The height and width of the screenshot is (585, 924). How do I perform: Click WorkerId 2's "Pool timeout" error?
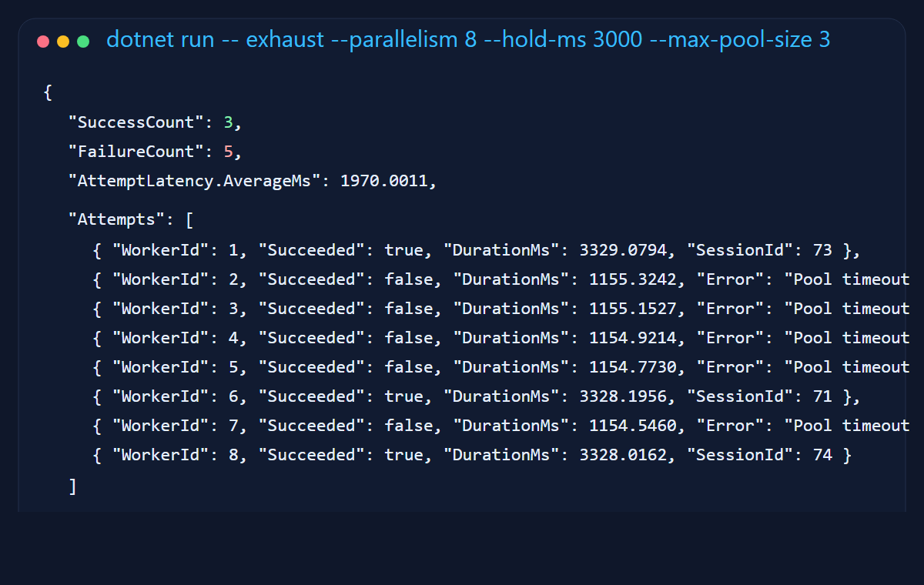(x=847, y=279)
